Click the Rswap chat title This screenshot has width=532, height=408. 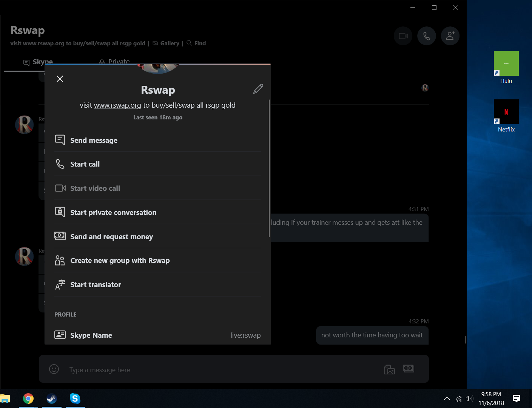[28, 30]
